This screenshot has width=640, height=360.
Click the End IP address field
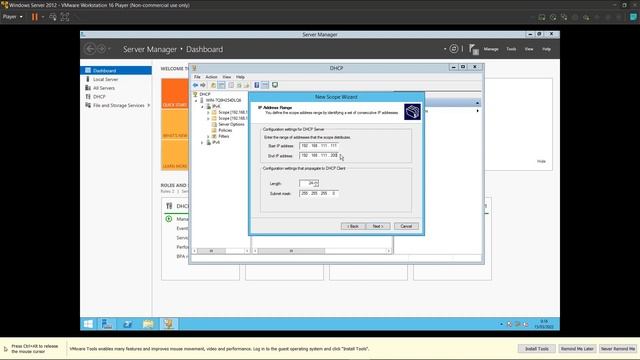319,156
